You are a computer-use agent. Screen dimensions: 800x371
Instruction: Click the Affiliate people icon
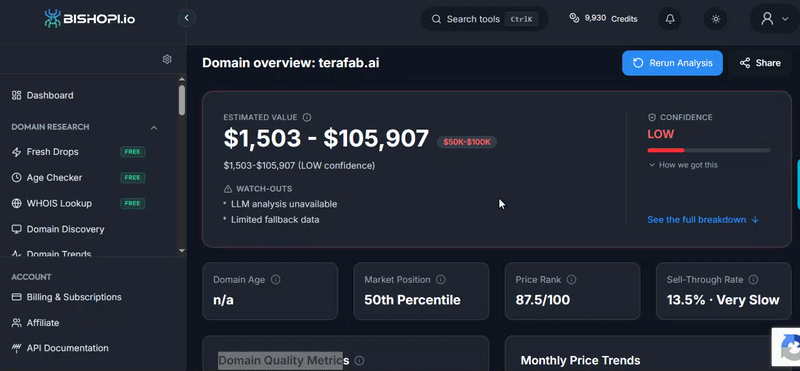(16, 323)
